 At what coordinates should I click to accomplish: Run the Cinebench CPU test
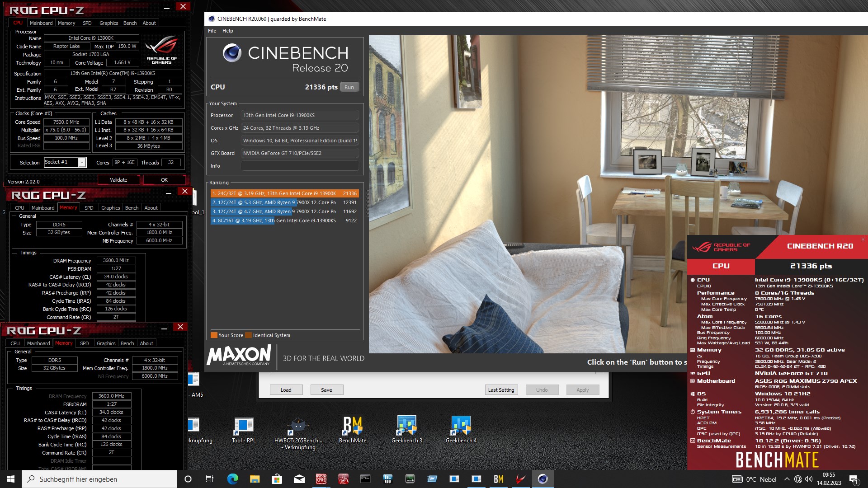[x=349, y=87]
